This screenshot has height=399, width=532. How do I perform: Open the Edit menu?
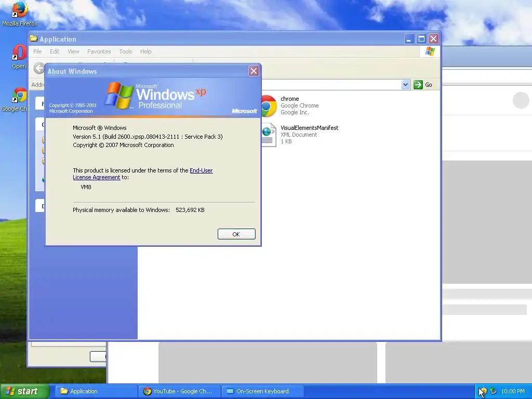(x=54, y=51)
